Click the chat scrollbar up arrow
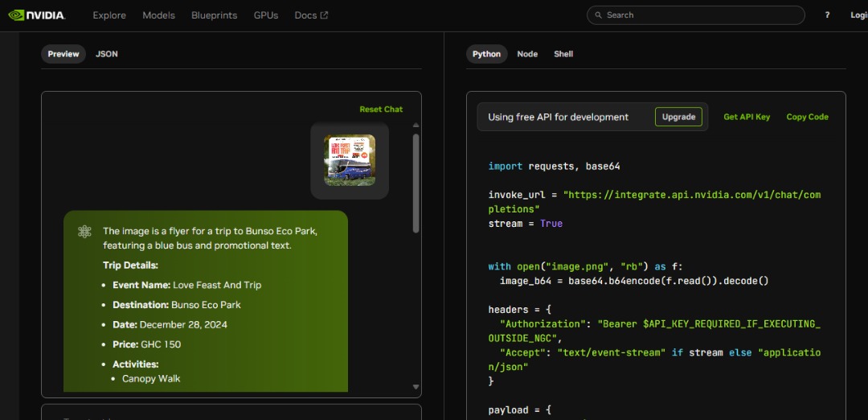 click(x=416, y=126)
